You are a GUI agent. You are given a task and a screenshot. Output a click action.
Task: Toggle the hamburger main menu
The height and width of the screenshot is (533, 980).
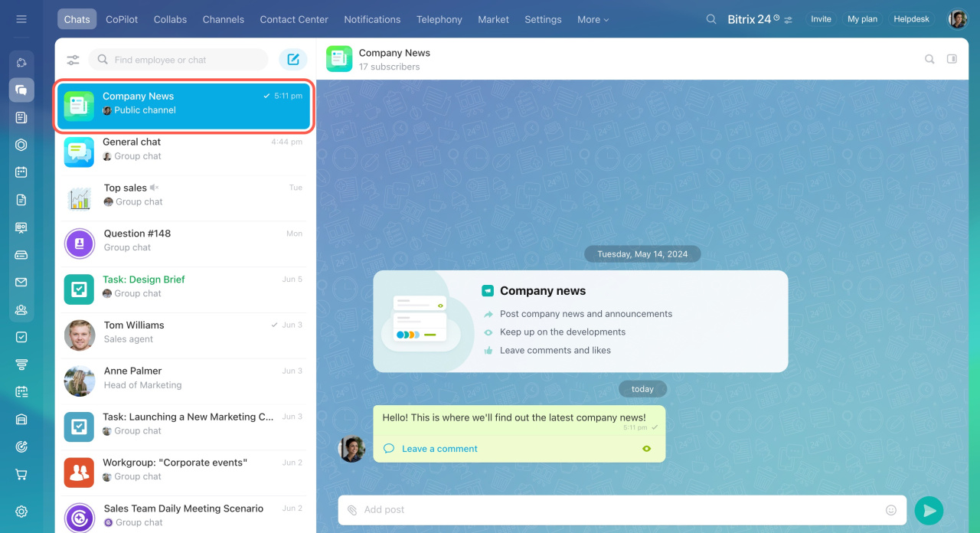click(21, 19)
